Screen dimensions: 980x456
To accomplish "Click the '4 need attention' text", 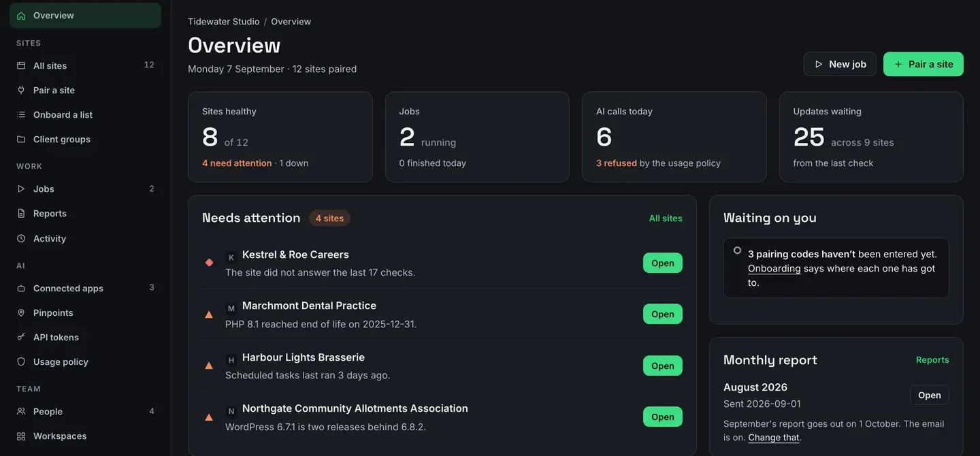I will click(x=237, y=163).
